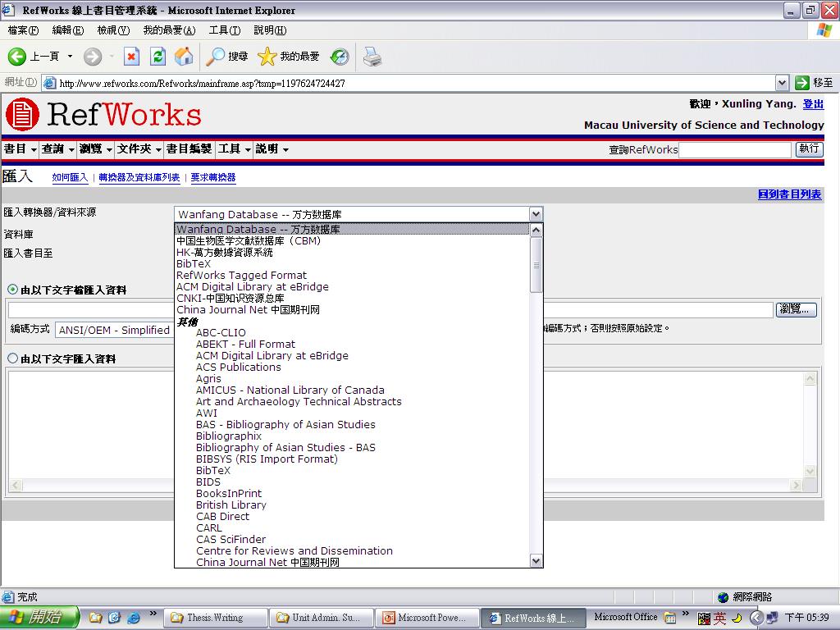840x630 pixels.
Task: Select ACS Publications in the list
Action: (x=239, y=367)
